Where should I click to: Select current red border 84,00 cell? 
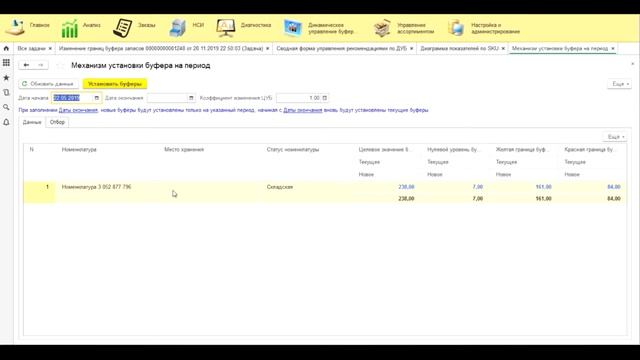point(614,187)
